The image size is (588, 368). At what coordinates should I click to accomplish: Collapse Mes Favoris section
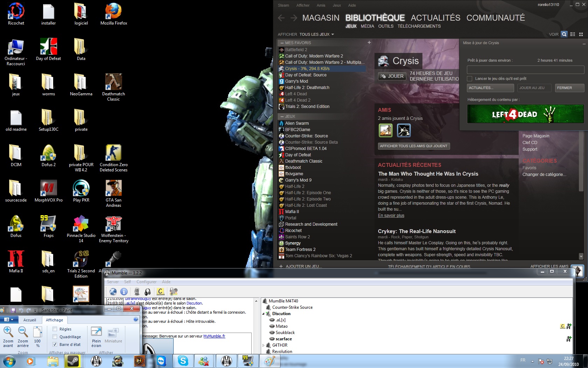click(x=282, y=43)
